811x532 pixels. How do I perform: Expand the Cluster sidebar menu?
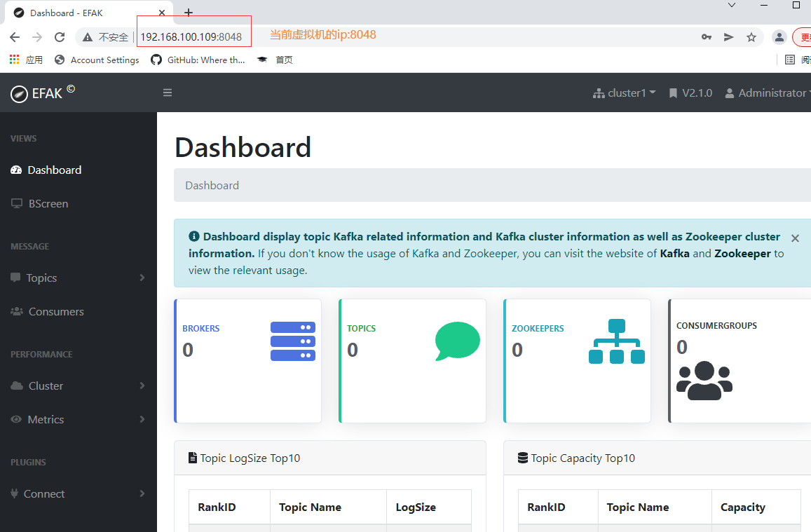(78, 386)
